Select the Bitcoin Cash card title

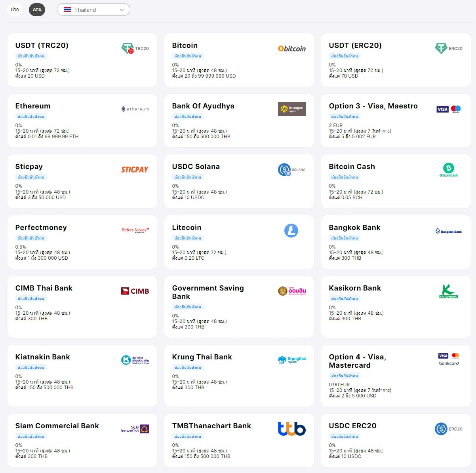click(x=352, y=167)
